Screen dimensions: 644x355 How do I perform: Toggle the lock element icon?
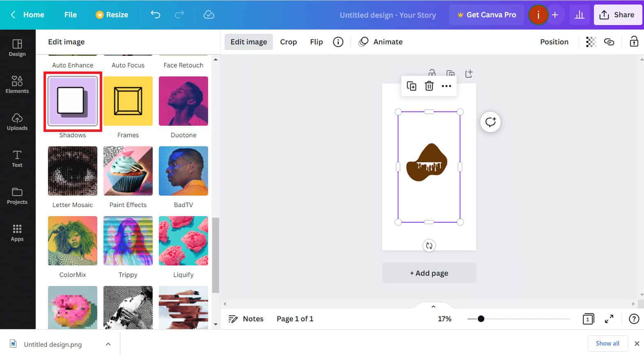point(634,41)
